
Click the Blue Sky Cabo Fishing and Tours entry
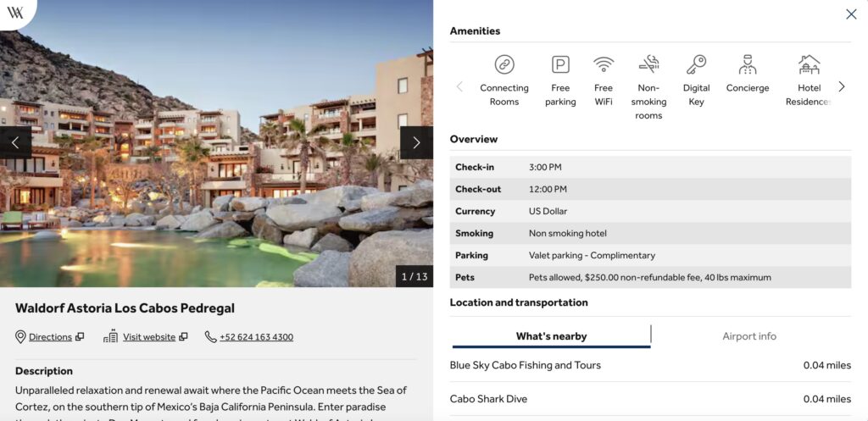point(526,366)
